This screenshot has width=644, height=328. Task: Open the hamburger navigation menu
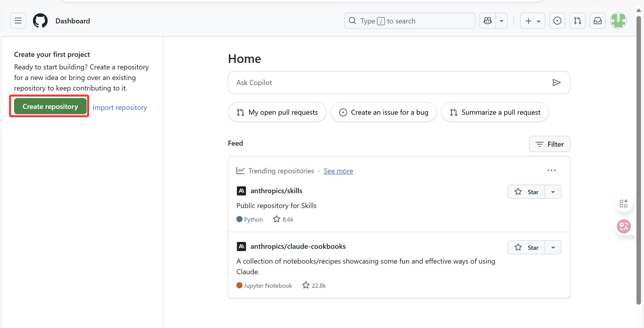coord(18,21)
